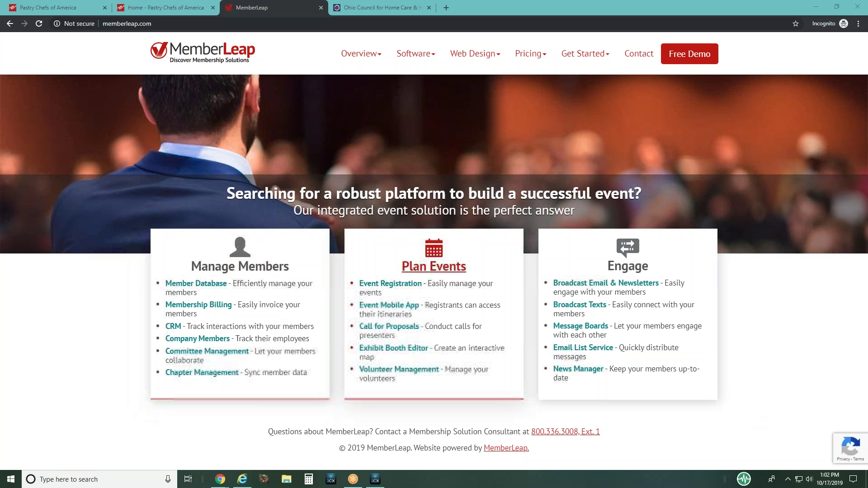Open a new browser tab
868x488 pixels.
click(446, 8)
